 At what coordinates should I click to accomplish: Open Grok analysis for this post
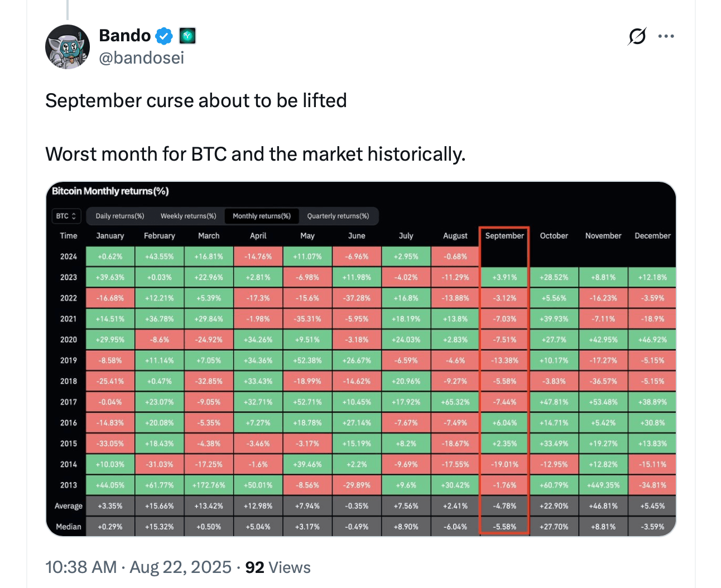tap(637, 36)
